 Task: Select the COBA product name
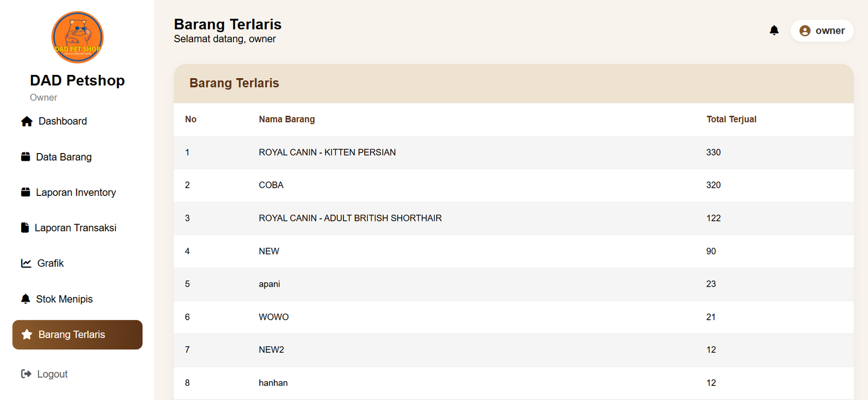pos(271,185)
